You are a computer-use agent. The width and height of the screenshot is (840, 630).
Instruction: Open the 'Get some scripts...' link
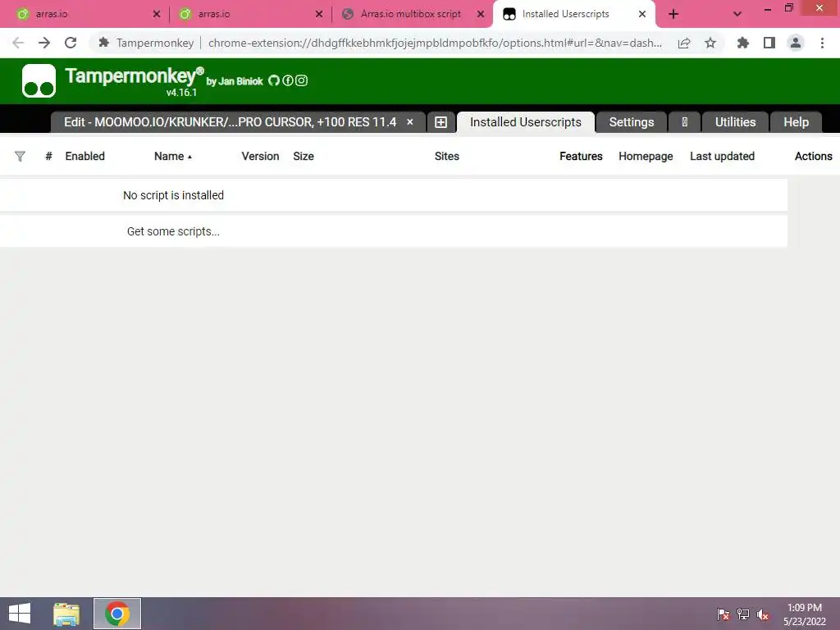coord(173,231)
